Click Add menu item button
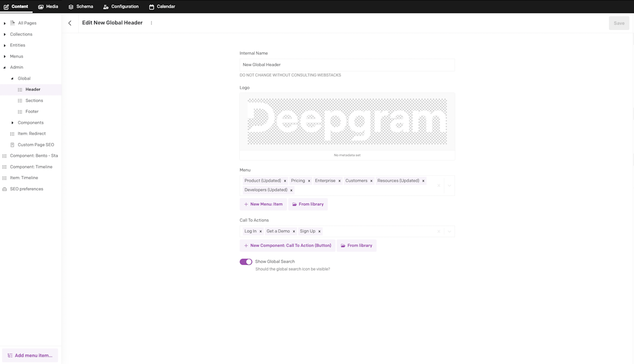 pos(30,356)
